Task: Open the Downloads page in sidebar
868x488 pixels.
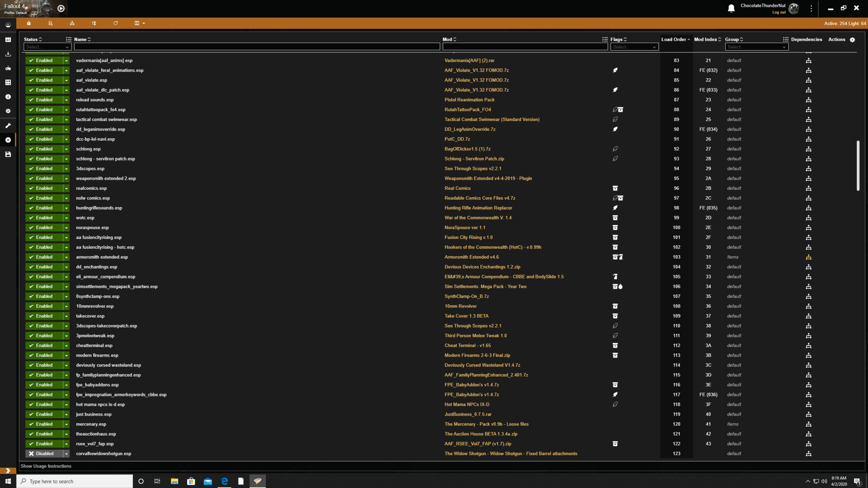Action: (8, 54)
